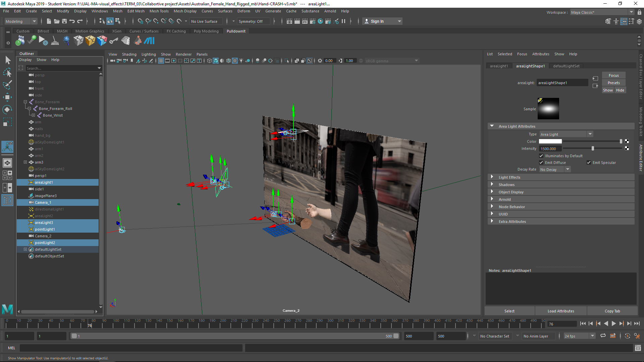This screenshot has width=644, height=362.
Task: Click the Intensity value field
Action: [x=550, y=149]
